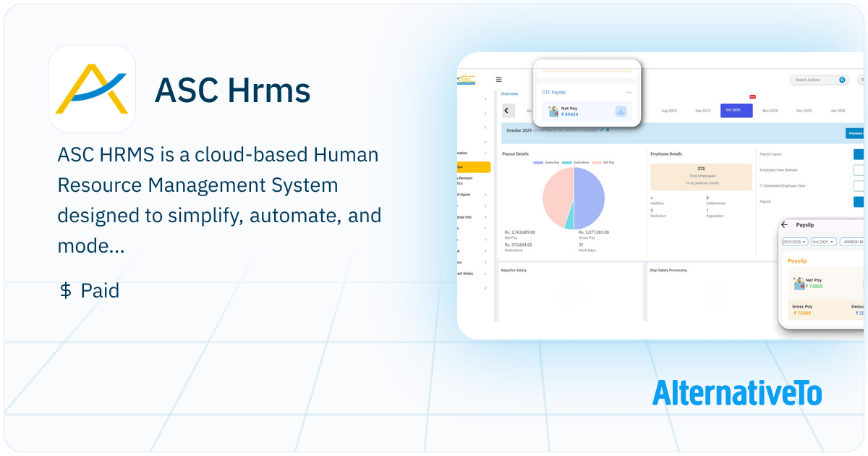Viewport: 868px width, 456px height.
Task: Click the October 2025 period title
Action: [x=519, y=130]
